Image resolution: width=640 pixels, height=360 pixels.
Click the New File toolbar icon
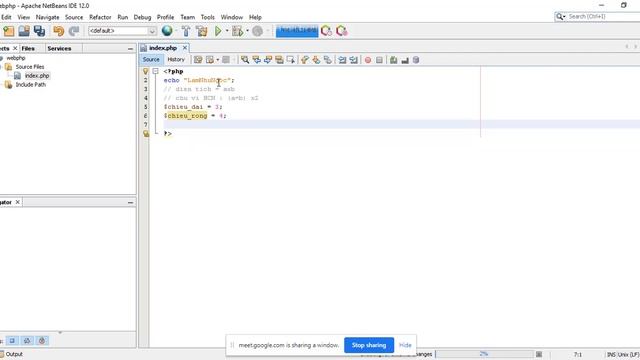(x=8, y=31)
